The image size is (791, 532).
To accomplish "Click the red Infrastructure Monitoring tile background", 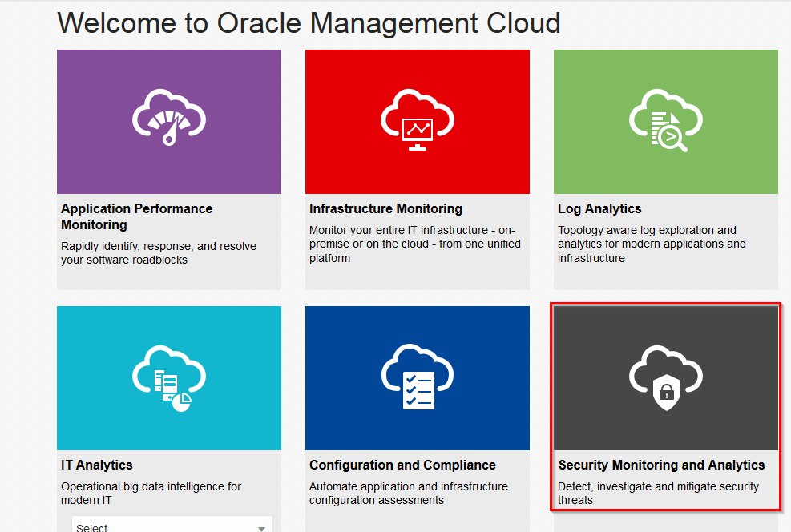I will tap(418, 122).
